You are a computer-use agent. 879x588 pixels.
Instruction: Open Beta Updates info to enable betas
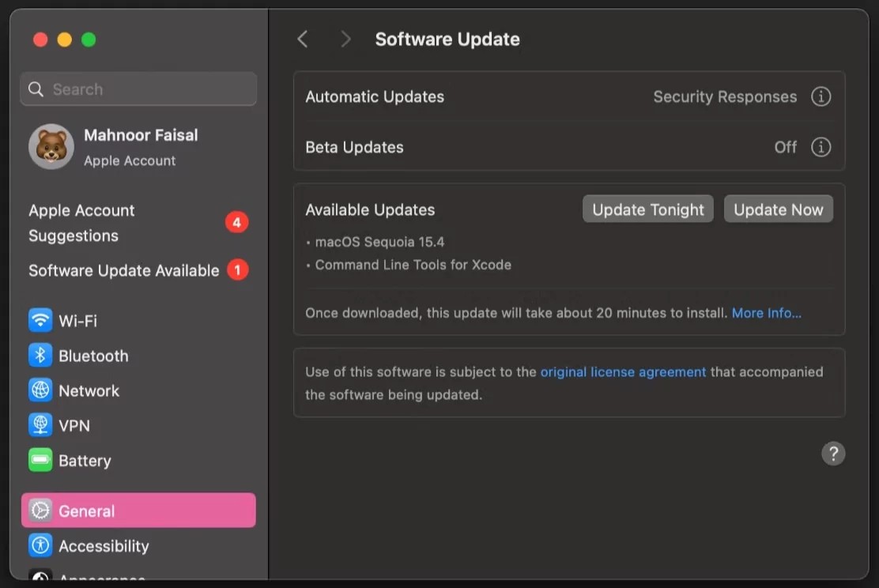click(821, 147)
